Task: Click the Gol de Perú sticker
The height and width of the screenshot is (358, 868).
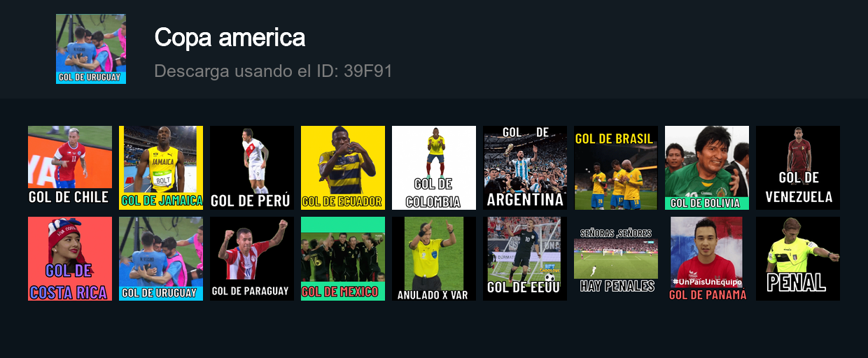Action: tap(252, 168)
